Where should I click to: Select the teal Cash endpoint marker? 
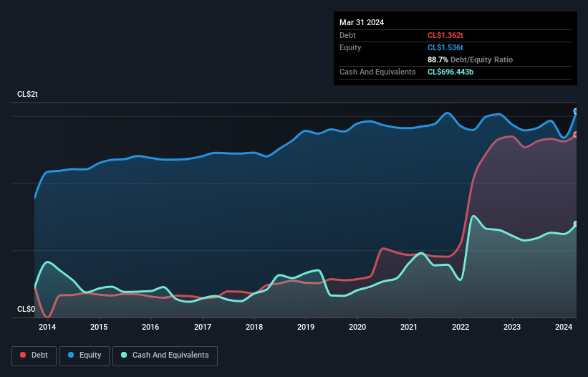pyautogui.click(x=575, y=224)
